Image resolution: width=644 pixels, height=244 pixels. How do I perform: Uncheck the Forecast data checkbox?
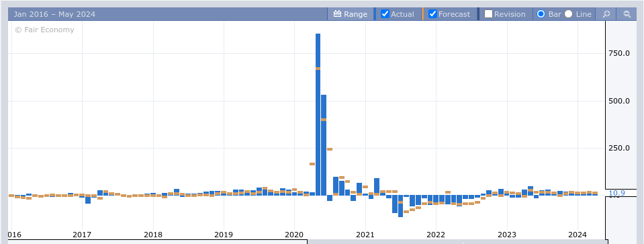click(x=432, y=14)
